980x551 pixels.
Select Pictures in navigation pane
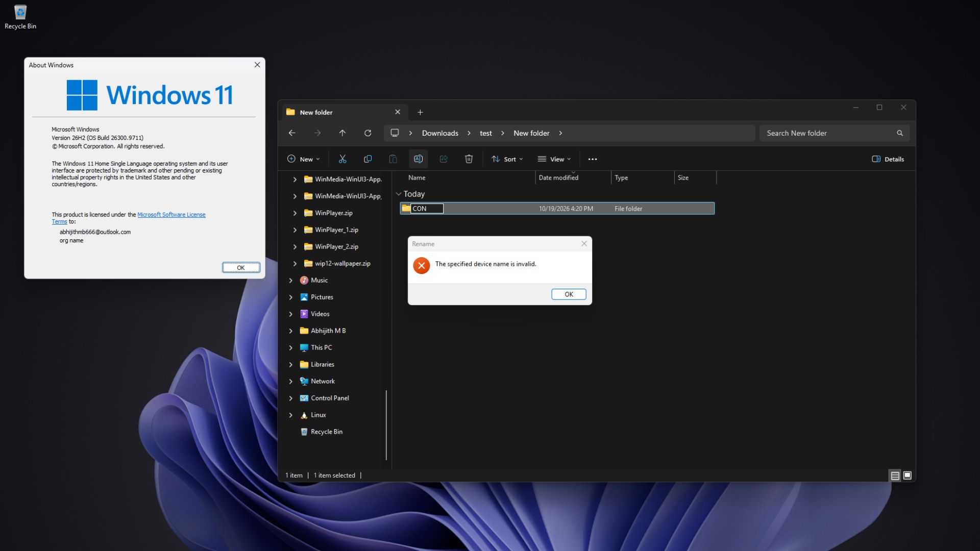(x=322, y=297)
